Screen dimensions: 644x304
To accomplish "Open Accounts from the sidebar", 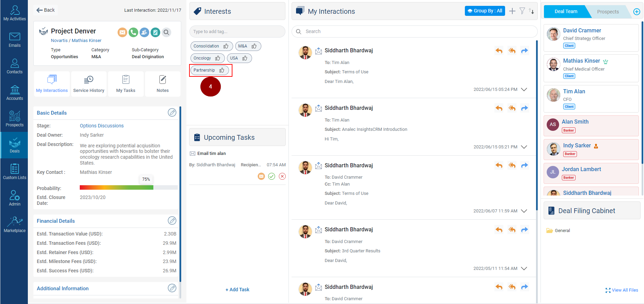I will [14, 93].
